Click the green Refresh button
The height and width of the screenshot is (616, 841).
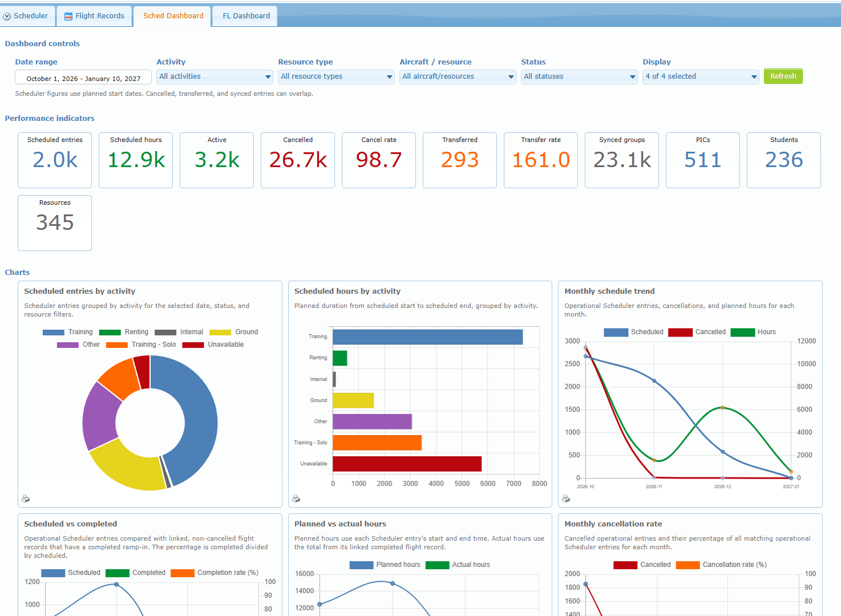(783, 76)
